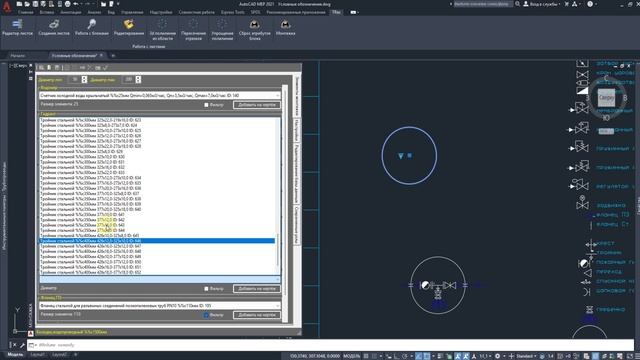Viewport: 640px width, 360px height.
Task: Click status bar customization icon at far right
Action: (x=637, y=356)
